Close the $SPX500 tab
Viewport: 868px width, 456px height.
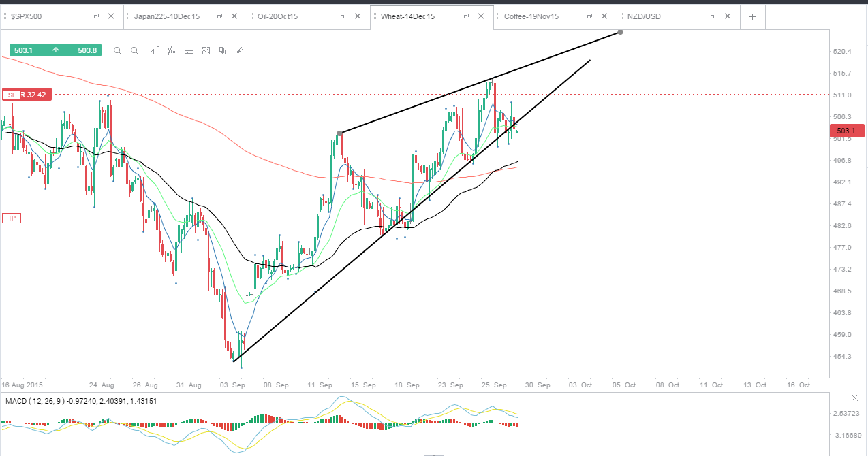coord(110,16)
